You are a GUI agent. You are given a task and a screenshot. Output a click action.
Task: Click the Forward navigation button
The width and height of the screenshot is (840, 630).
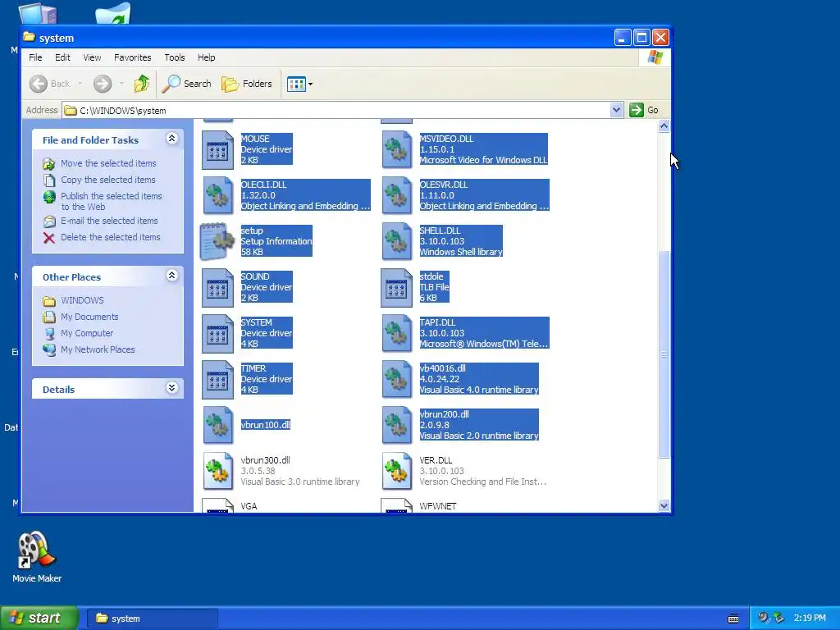click(x=103, y=84)
